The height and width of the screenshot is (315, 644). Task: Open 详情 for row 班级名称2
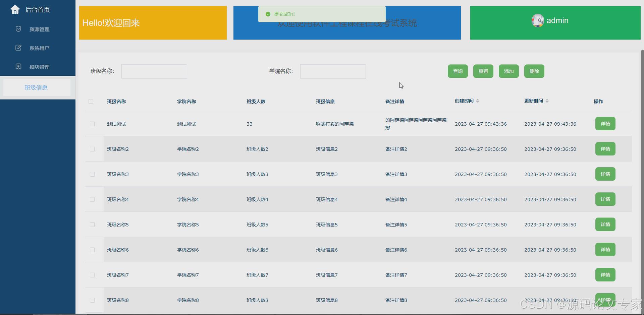[x=605, y=149]
